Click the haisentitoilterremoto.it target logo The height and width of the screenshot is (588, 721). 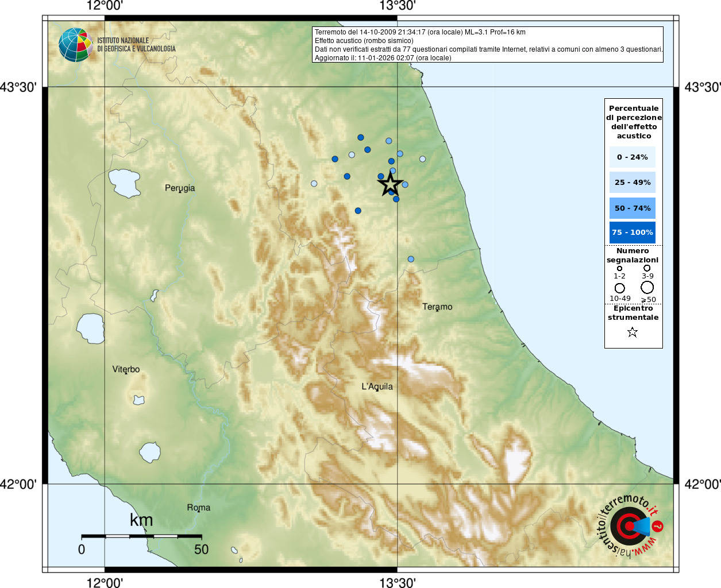point(630,526)
